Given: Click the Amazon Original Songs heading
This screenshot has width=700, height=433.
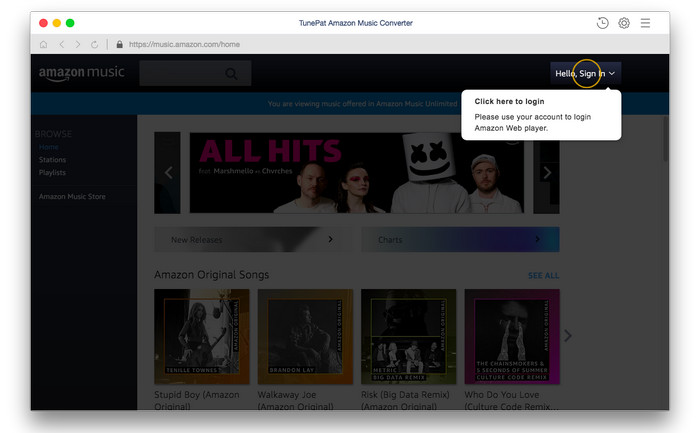Looking at the screenshot, I should tap(212, 275).
